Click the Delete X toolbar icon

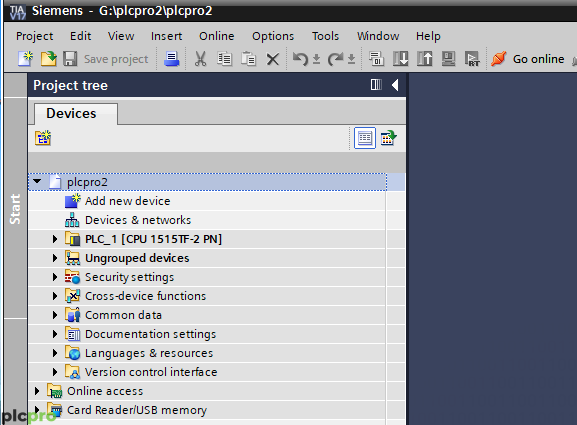[x=273, y=59]
